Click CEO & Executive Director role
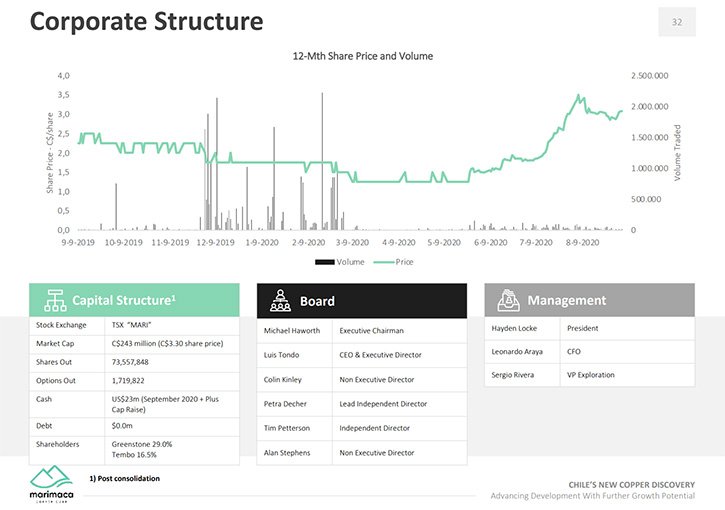 381,355
